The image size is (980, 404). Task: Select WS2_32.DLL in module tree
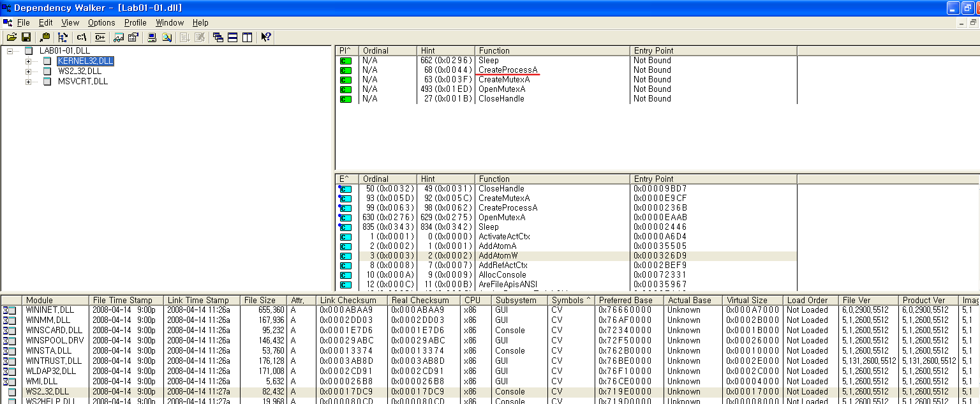tap(80, 71)
